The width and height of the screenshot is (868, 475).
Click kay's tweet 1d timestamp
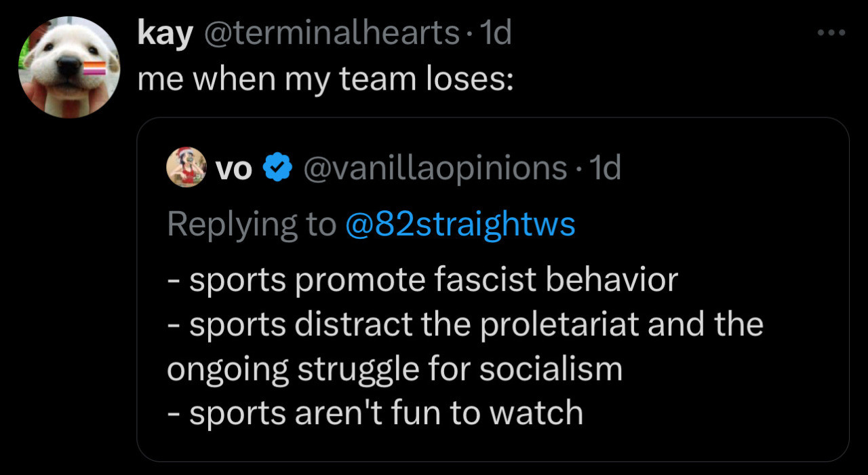coord(496,33)
